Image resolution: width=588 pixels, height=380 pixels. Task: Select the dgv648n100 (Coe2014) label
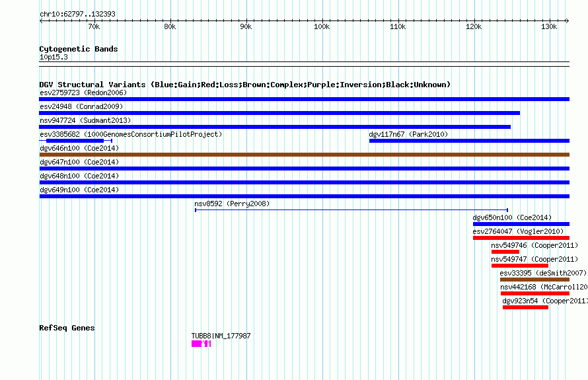click(x=79, y=176)
